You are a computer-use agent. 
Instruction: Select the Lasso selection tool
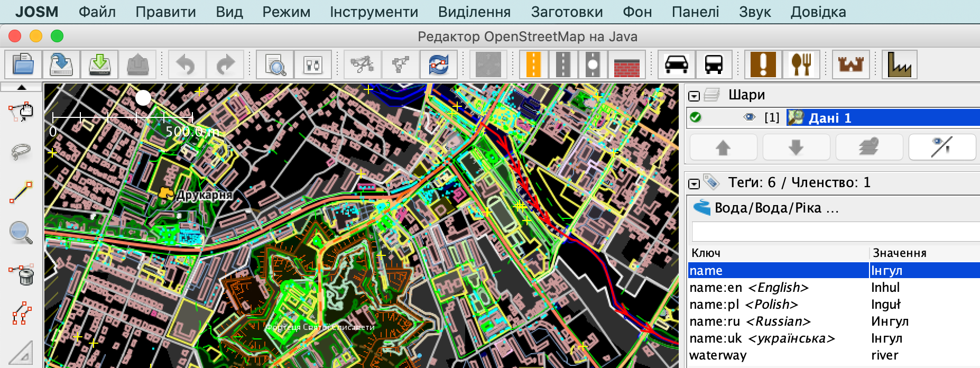coord(21,152)
